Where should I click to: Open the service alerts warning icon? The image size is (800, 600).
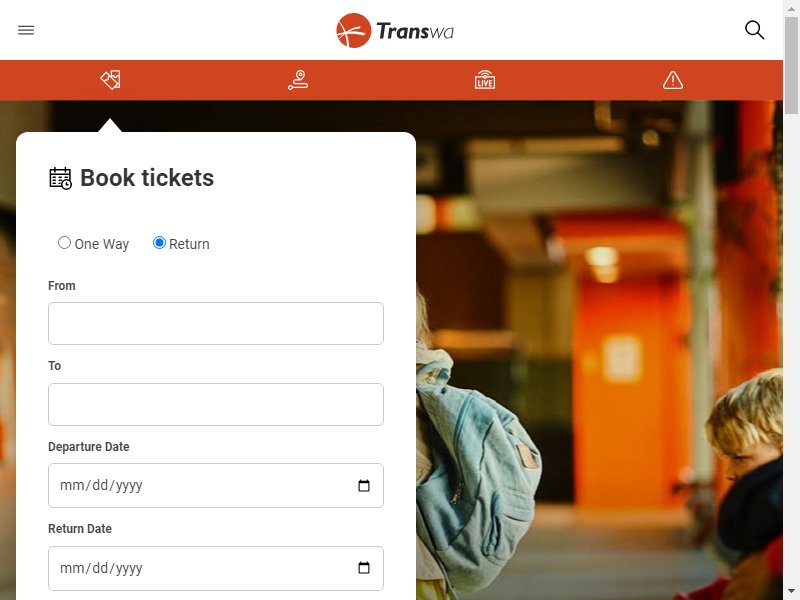(x=672, y=80)
